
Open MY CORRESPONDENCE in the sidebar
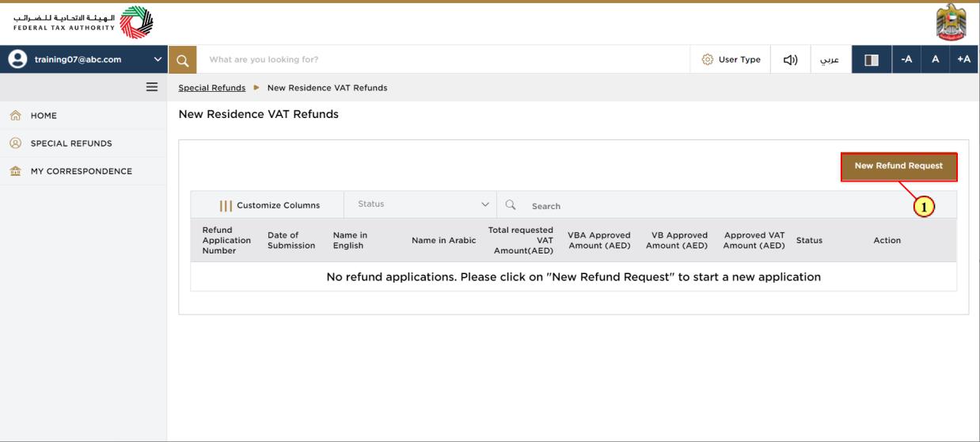(x=83, y=171)
